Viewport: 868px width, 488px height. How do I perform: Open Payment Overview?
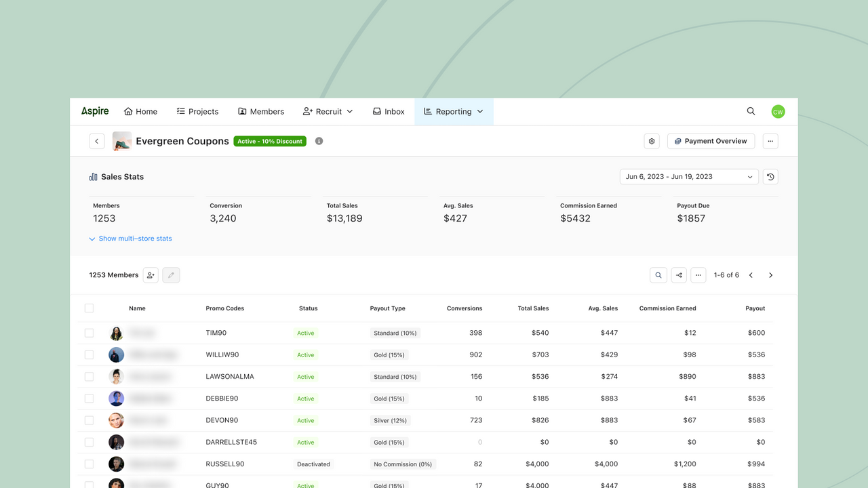pyautogui.click(x=711, y=141)
